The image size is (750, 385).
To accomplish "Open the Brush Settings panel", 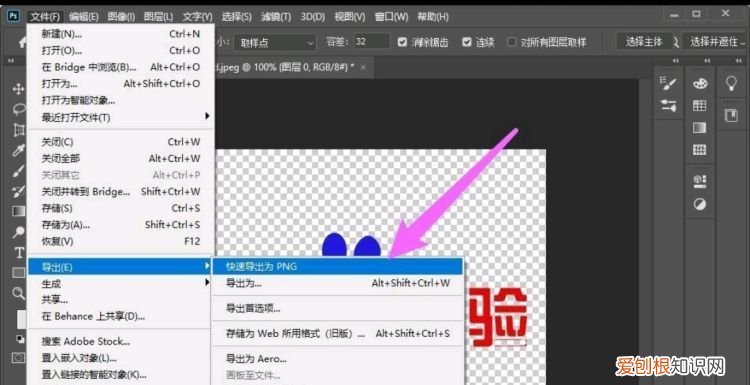I will click(x=669, y=84).
